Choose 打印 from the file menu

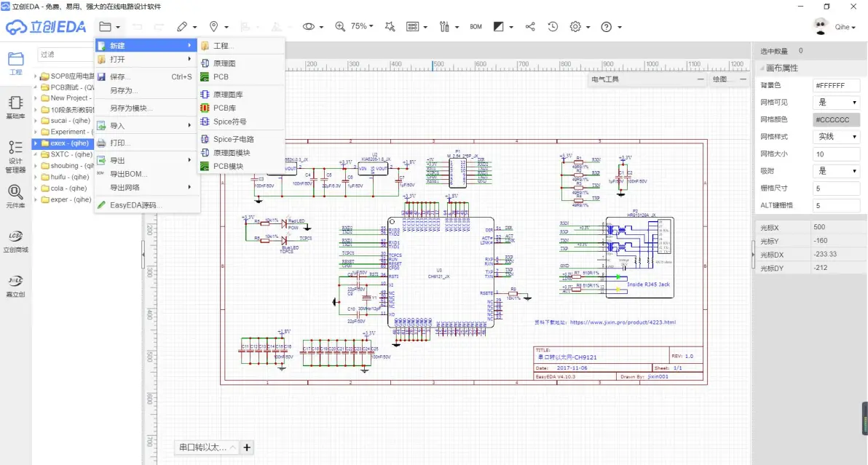pos(146,143)
